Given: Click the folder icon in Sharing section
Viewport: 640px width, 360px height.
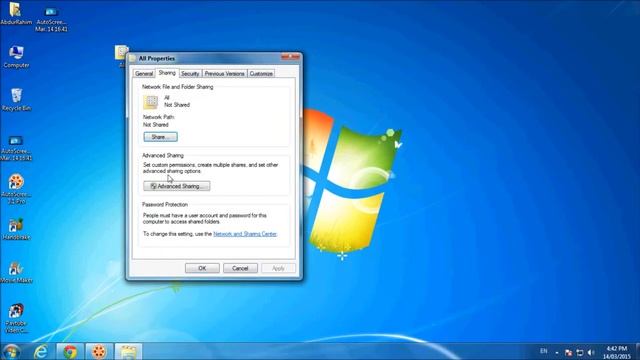Looking at the screenshot, I should [151, 102].
